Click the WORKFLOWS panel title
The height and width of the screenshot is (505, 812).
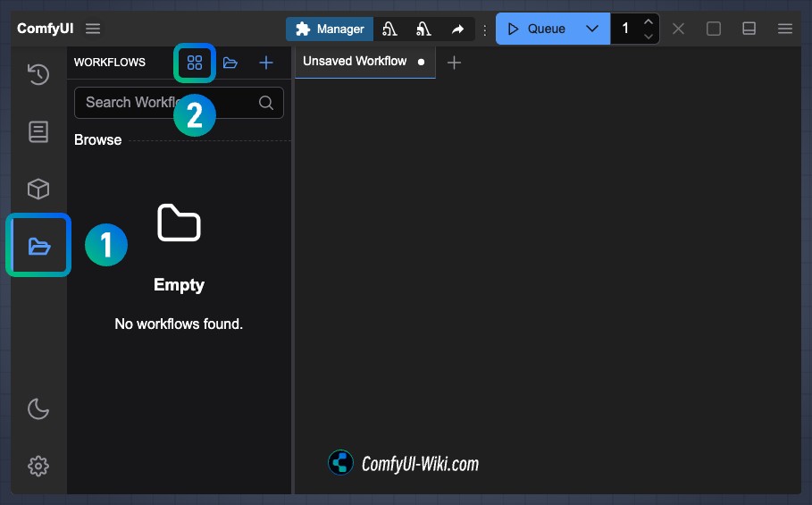(110, 63)
